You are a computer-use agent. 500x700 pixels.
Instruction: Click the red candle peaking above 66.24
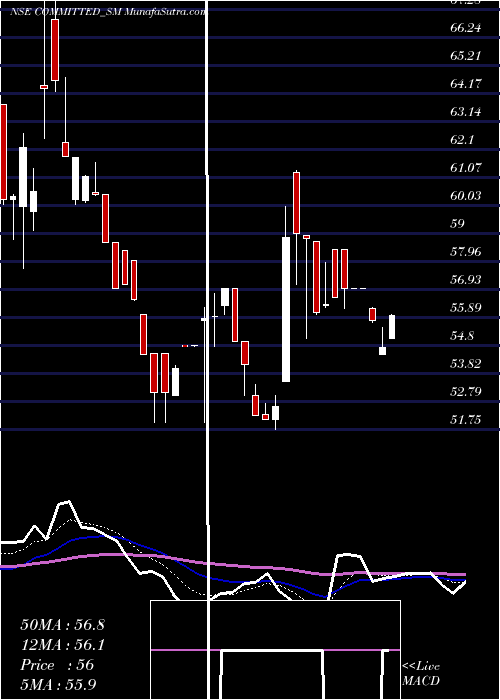(55, 50)
